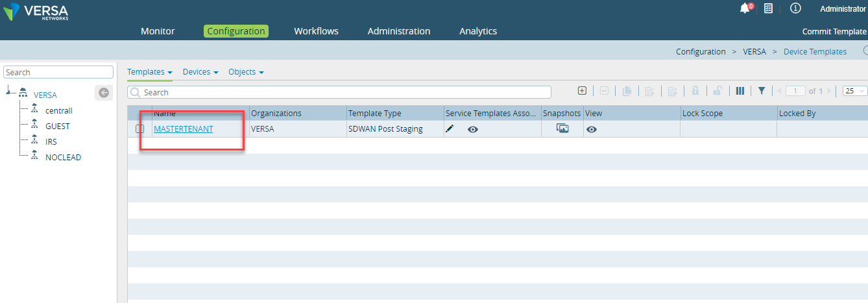Click the Configuration breadcrumb
The height and width of the screenshot is (303, 868).
701,52
